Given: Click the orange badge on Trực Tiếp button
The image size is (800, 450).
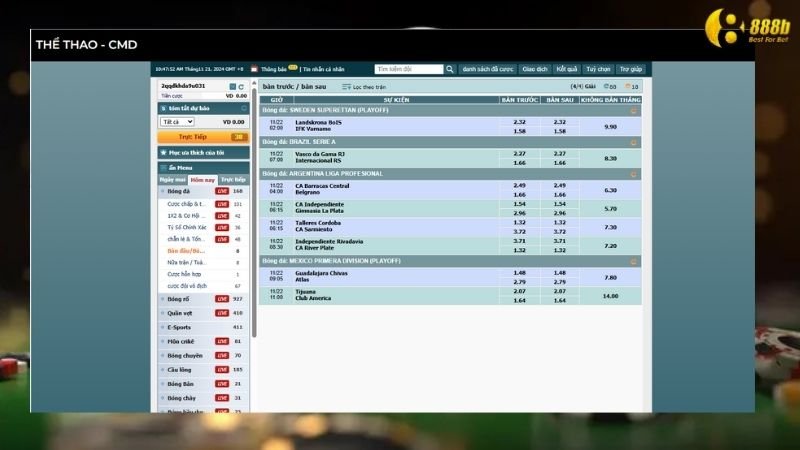Looking at the screenshot, I should [238, 137].
